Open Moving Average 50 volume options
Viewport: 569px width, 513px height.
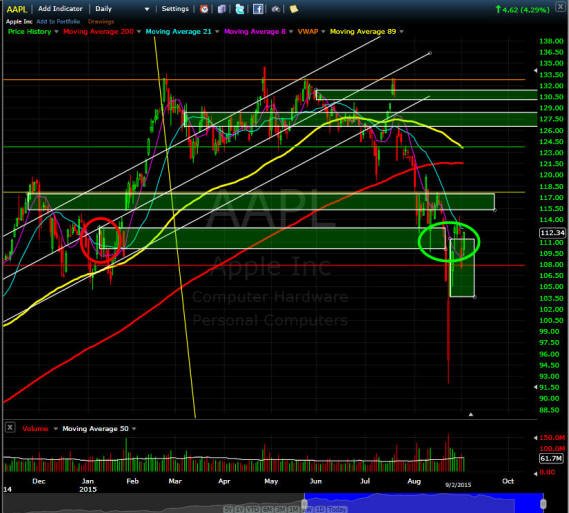point(134,428)
